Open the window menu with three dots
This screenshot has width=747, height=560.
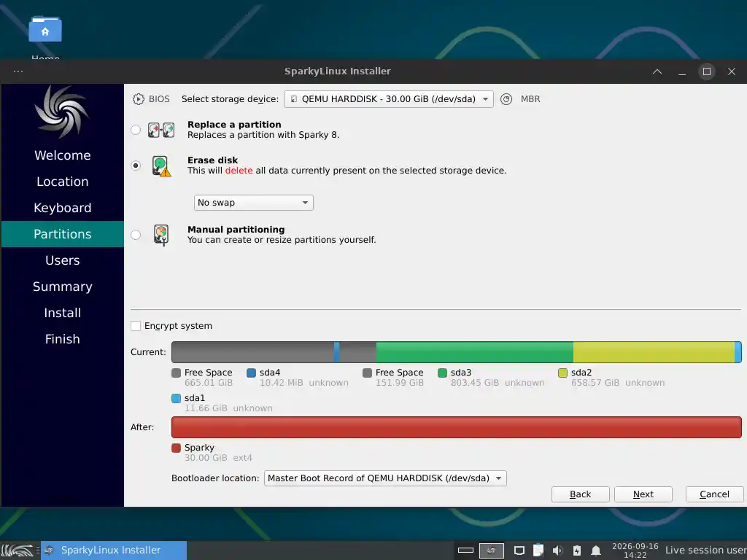tap(18, 71)
